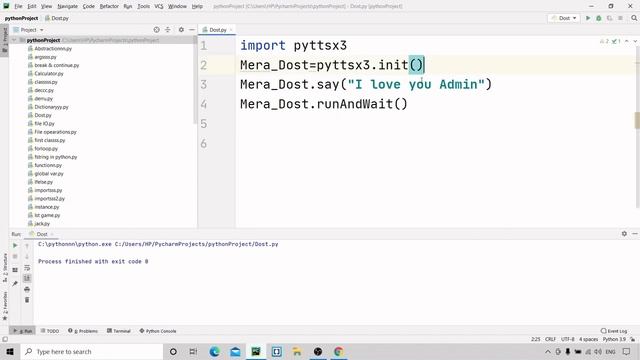
Task: Open the Problems tool window
Action: coord(83,331)
